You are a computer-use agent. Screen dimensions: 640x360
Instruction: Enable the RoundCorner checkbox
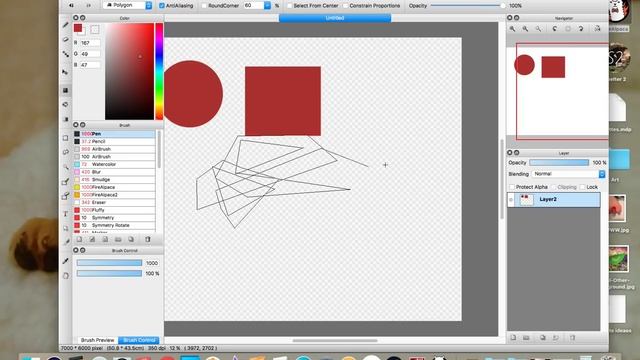coord(204,6)
